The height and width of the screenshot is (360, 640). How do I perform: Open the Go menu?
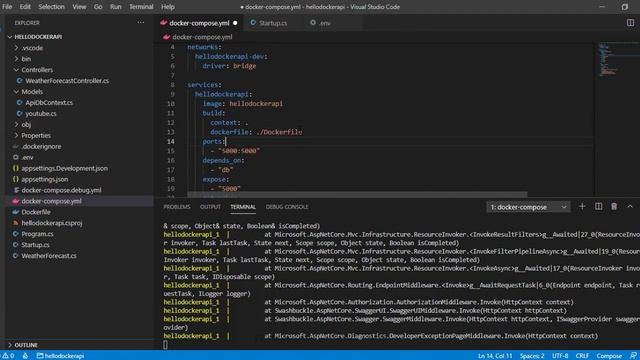click(x=98, y=7)
